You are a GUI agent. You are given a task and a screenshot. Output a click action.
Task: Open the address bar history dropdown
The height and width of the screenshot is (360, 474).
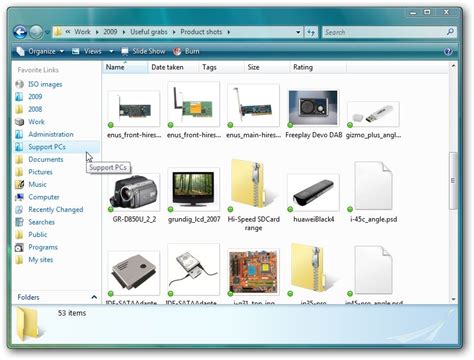click(298, 32)
